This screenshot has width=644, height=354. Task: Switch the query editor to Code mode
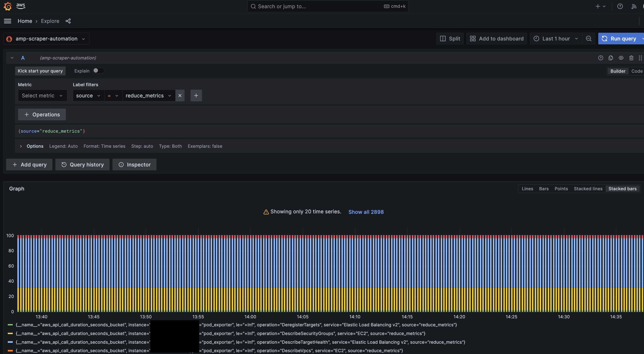click(637, 71)
